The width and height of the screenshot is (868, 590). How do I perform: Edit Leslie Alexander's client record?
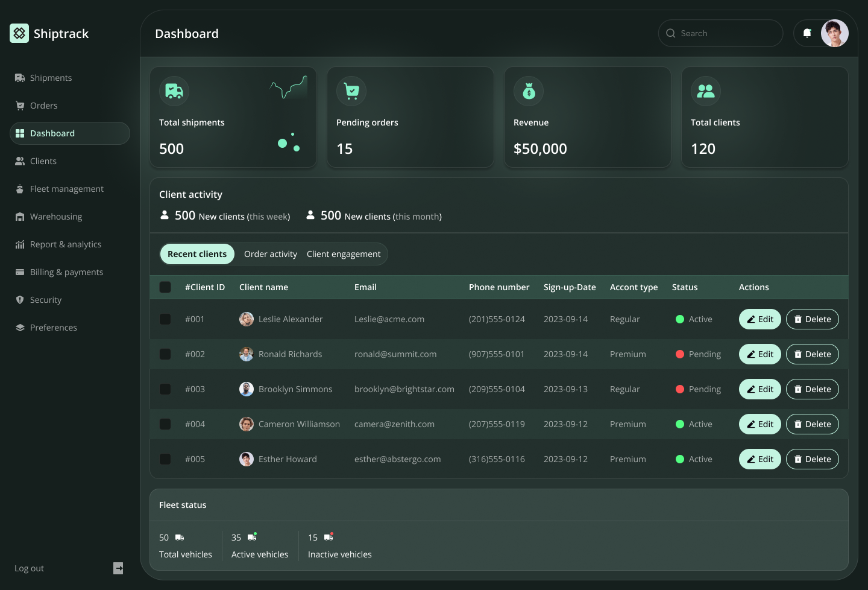click(759, 319)
